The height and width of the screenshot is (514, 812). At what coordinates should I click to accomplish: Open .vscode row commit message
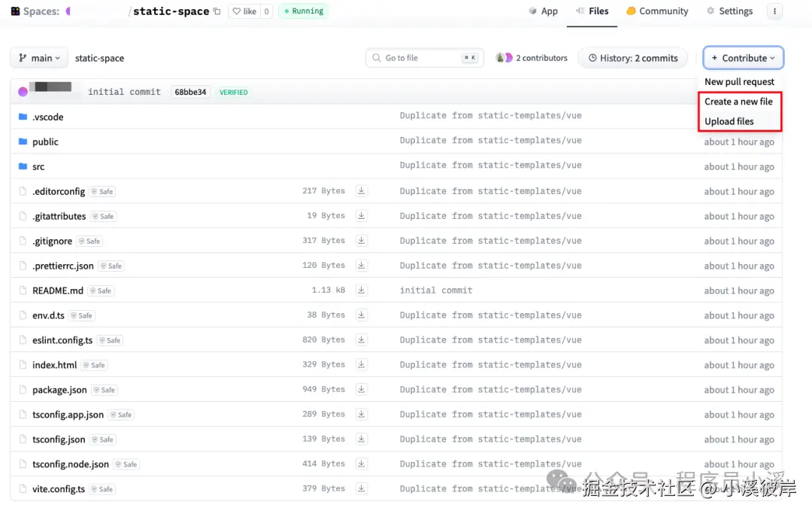click(x=490, y=116)
